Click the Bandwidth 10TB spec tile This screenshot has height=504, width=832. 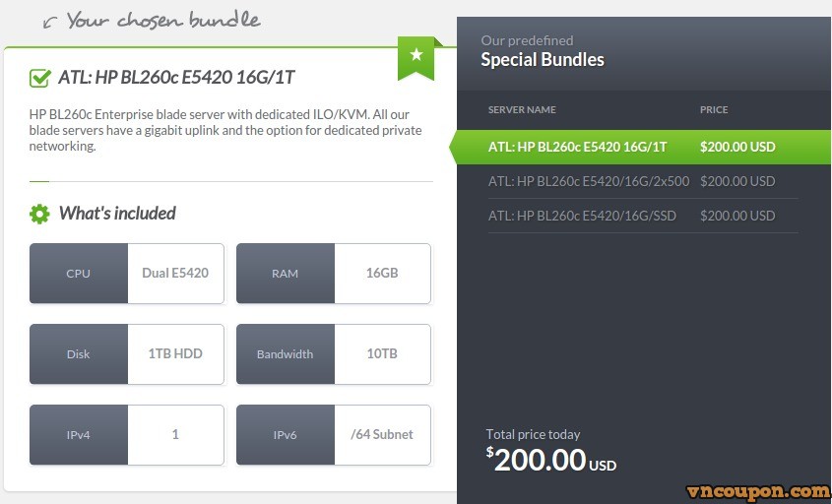pyautogui.click(x=334, y=354)
